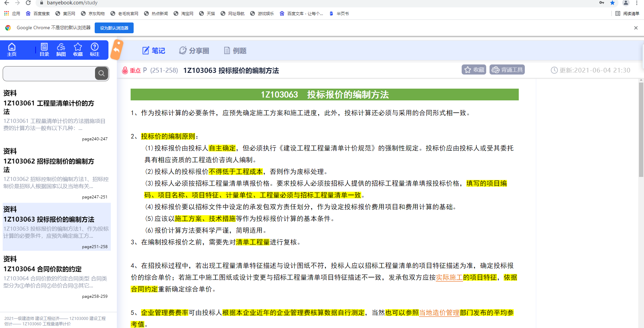Click the update time 更新:2021-06-04 21:30
Screen dimensions: 644x328
pos(591,70)
